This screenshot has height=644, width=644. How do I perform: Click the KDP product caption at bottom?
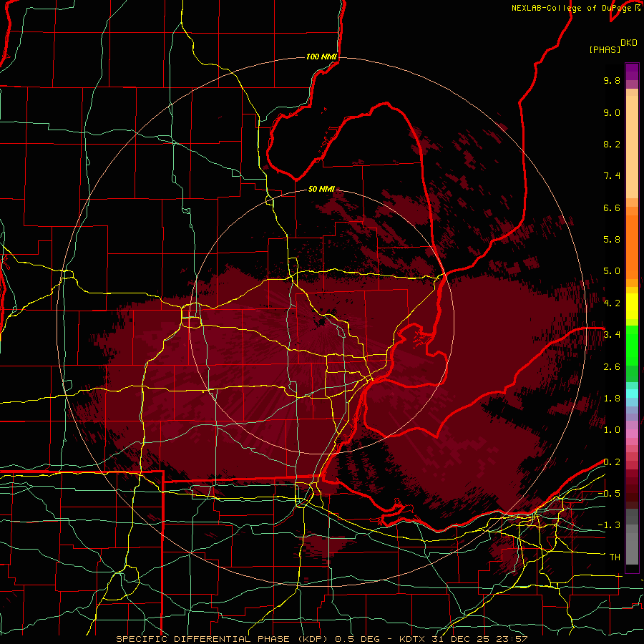321,639
